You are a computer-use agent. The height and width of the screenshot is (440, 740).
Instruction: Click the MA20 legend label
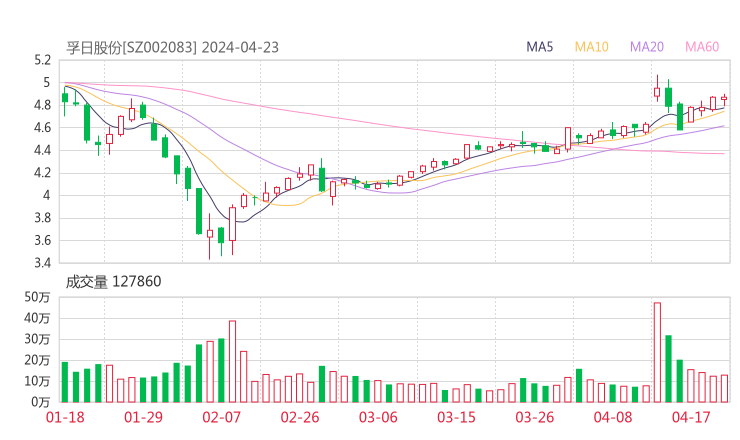click(647, 47)
